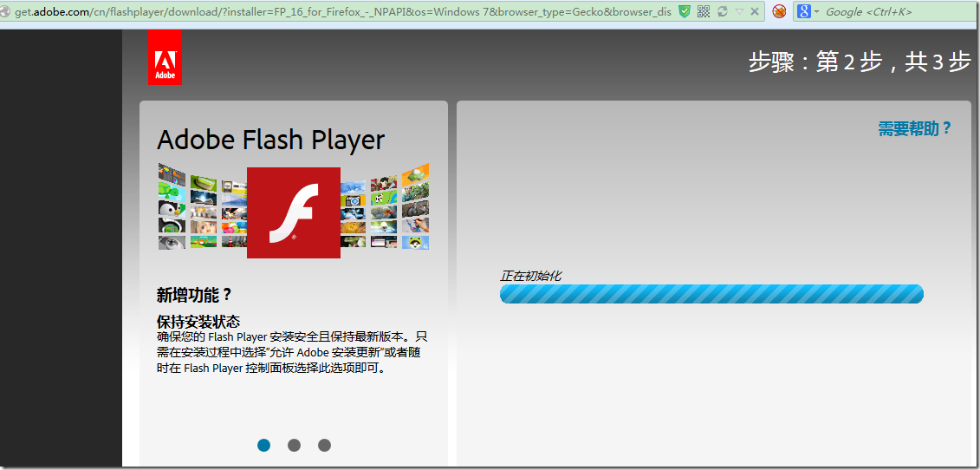Click the Adobe Flash Player heading
The width and height of the screenshot is (980, 470).
point(270,140)
